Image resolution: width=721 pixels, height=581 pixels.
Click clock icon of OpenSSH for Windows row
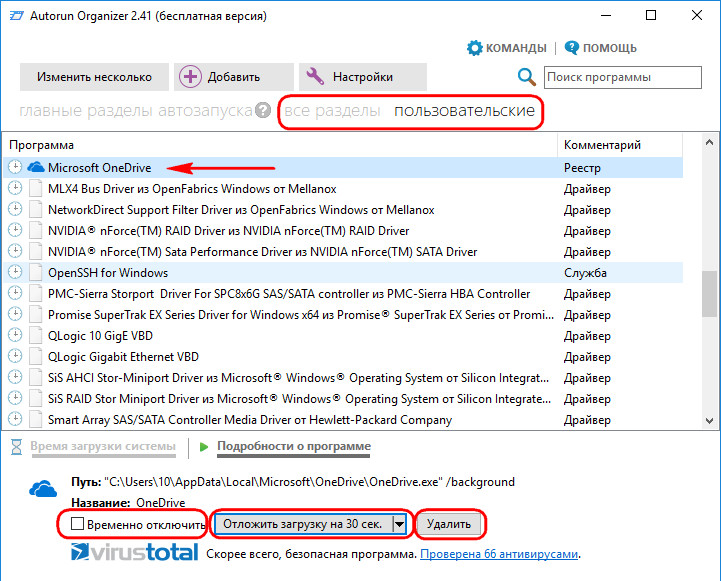pyautogui.click(x=15, y=273)
